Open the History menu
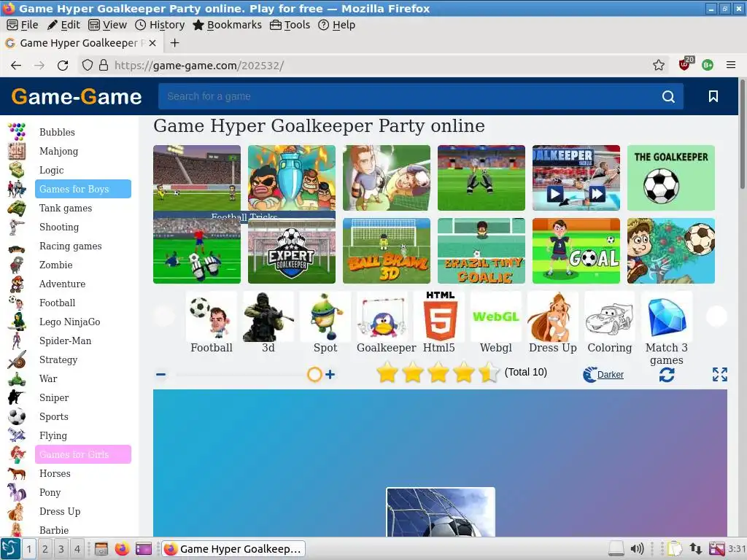747x560 pixels. click(x=160, y=25)
